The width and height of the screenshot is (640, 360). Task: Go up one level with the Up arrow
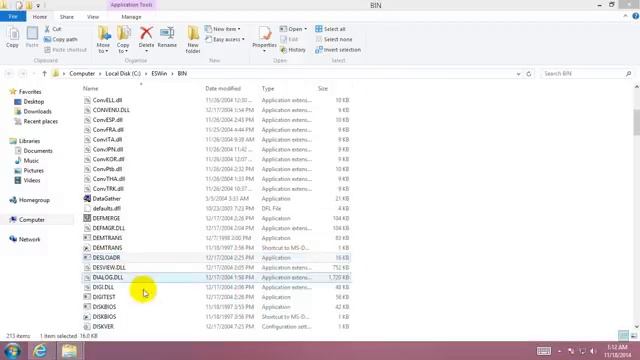tap(44, 73)
